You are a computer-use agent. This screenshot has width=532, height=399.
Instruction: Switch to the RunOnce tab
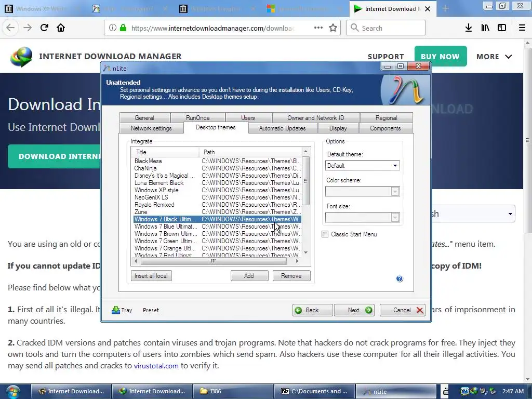(x=198, y=118)
